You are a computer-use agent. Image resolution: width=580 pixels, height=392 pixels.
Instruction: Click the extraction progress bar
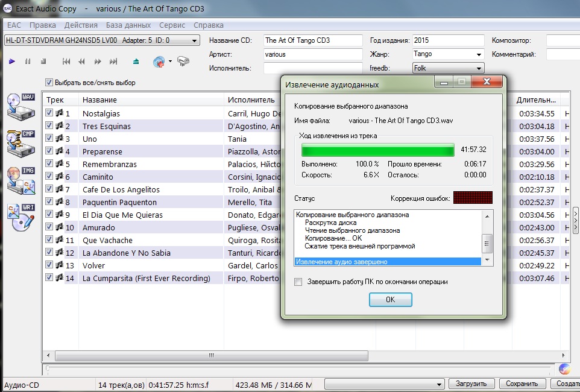tap(377, 150)
